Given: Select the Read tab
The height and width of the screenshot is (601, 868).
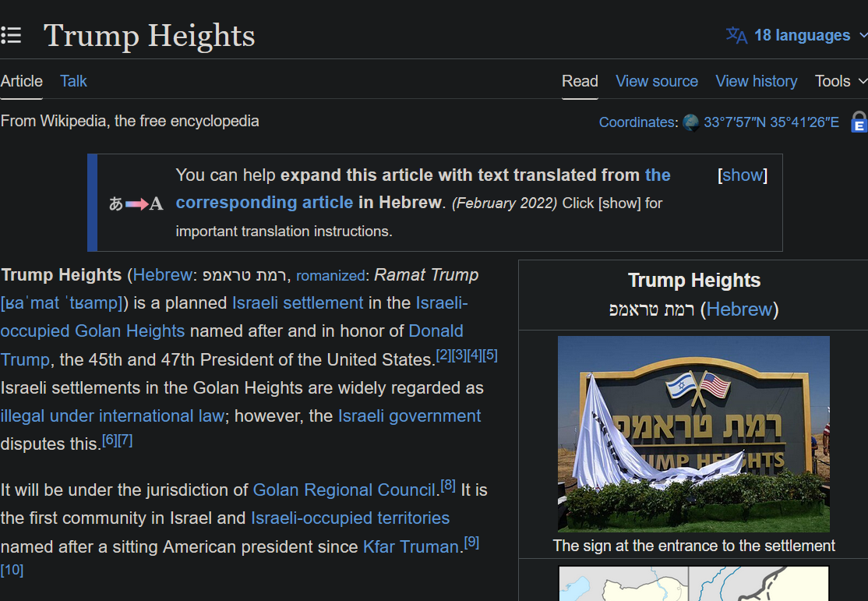Looking at the screenshot, I should [580, 81].
